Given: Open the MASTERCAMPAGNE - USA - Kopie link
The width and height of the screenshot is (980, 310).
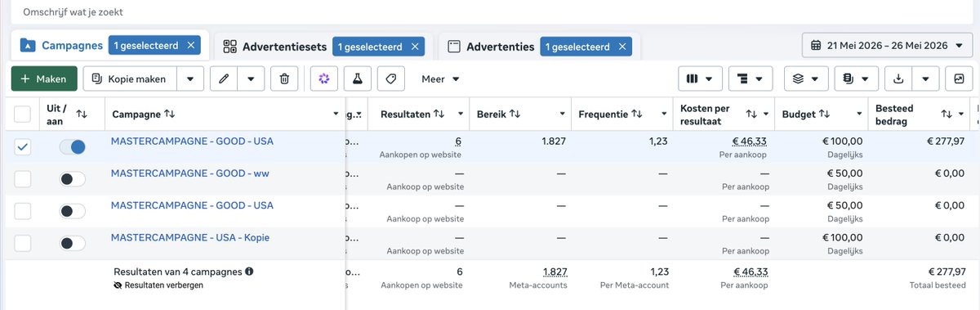Looking at the screenshot, I should tap(190, 237).
